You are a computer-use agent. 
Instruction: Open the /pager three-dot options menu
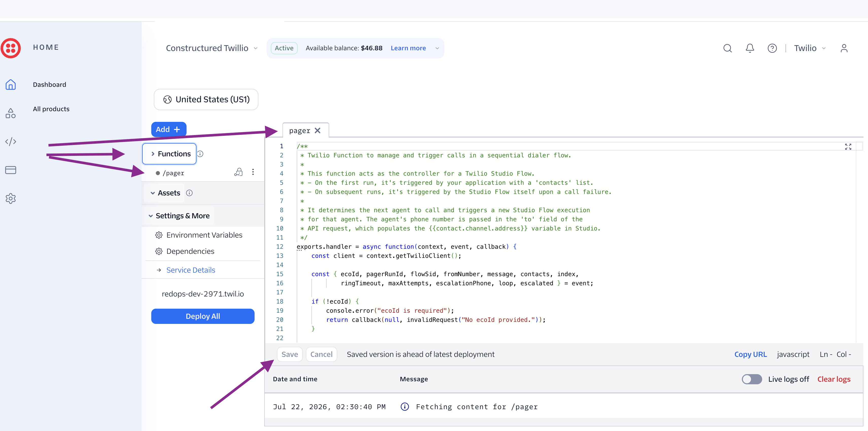253,172
